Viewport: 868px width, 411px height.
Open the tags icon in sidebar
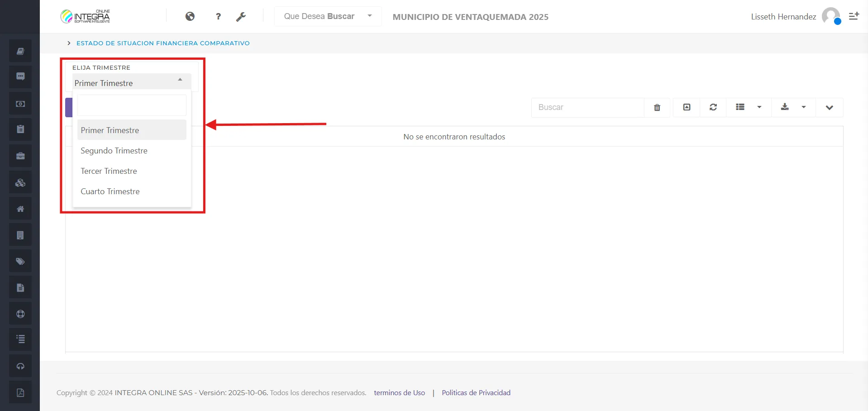[20, 262]
